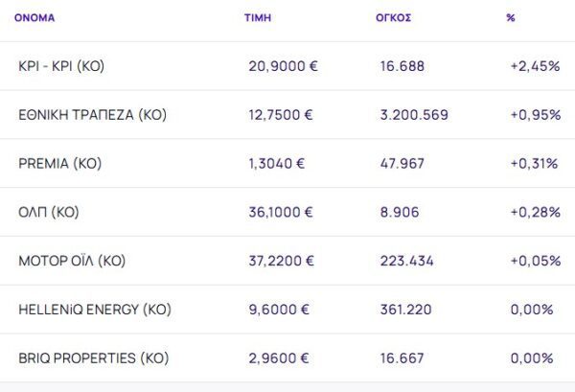This screenshot has height=392, width=575.
Task: Sort by the ΤΙΜΗ column header
Action: tap(257, 17)
